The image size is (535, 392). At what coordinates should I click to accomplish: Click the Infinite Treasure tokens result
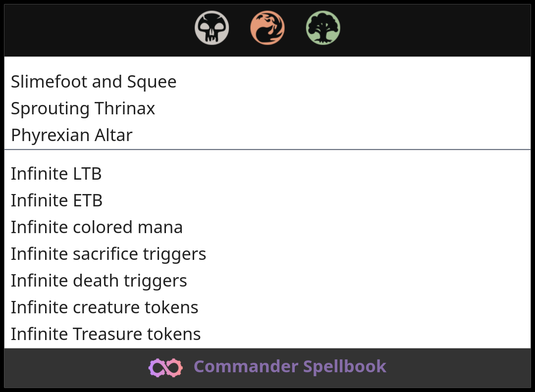[106, 334]
